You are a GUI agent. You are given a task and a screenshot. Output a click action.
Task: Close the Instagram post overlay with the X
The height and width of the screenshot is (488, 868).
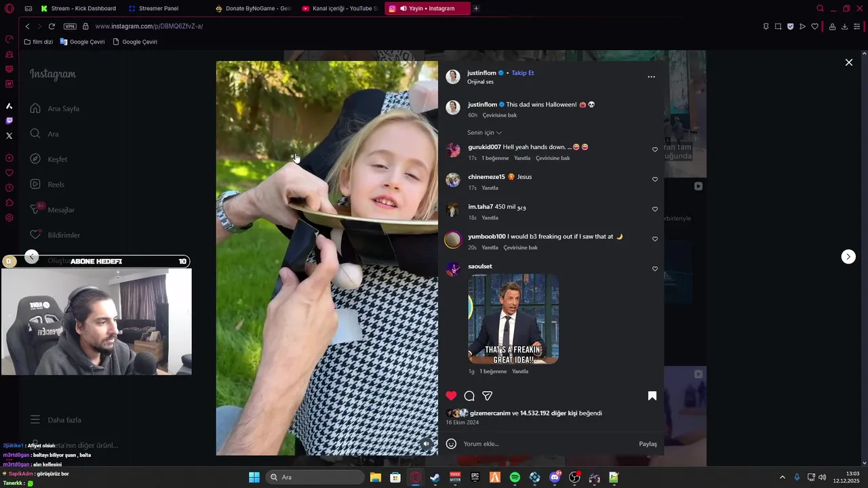point(848,62)
